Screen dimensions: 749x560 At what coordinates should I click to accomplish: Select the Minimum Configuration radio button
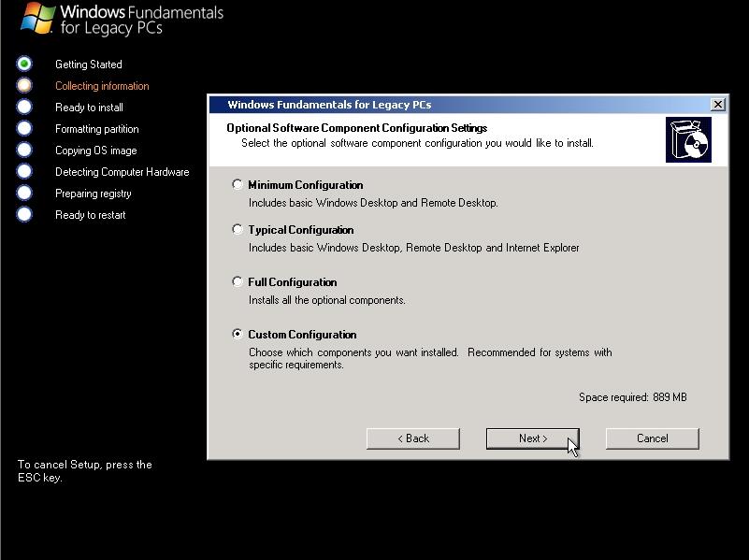pyautogui.click(x=238, y=184)
